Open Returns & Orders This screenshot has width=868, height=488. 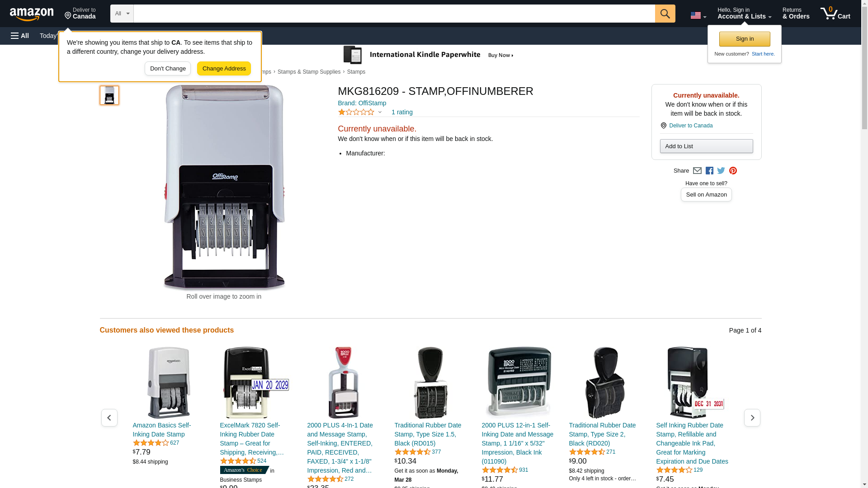(x=796, y=14)
